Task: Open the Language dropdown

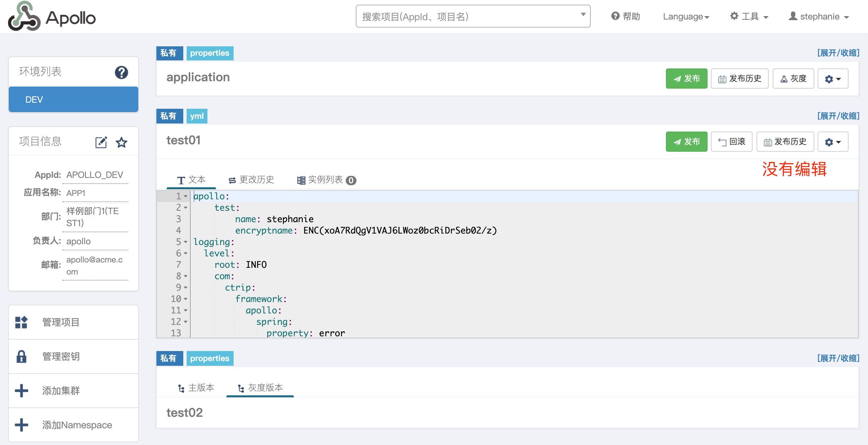Action: pos(685,16)
